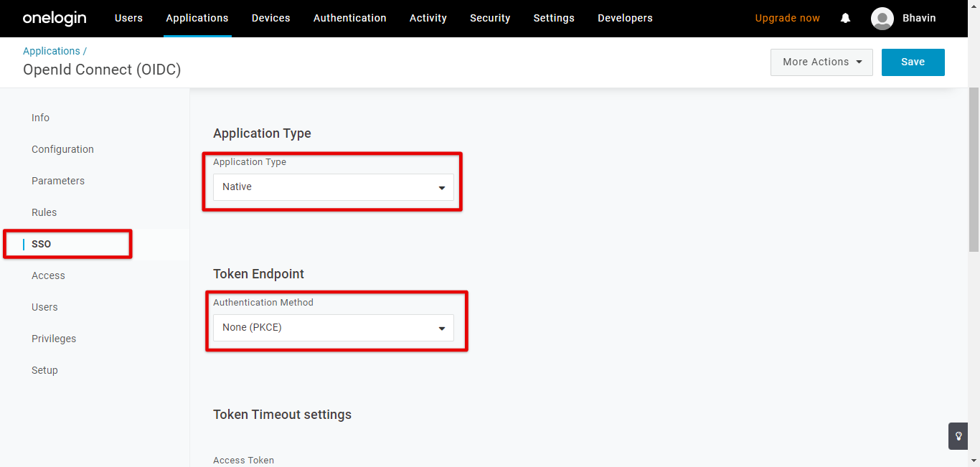Click the user avatar icon
This screenshot has width=980, height=467.
[882, 18]
